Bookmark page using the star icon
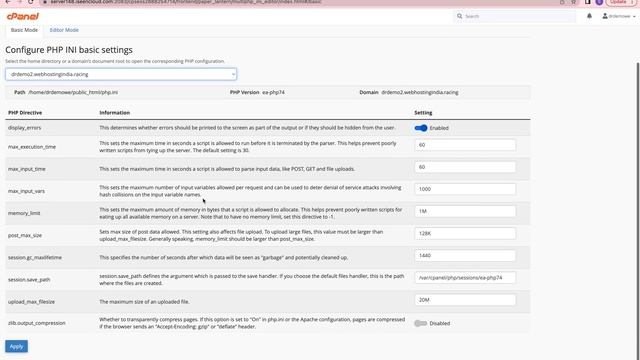Image resolution: width=640 pixels, height=360 pixels. coord(573,2)
